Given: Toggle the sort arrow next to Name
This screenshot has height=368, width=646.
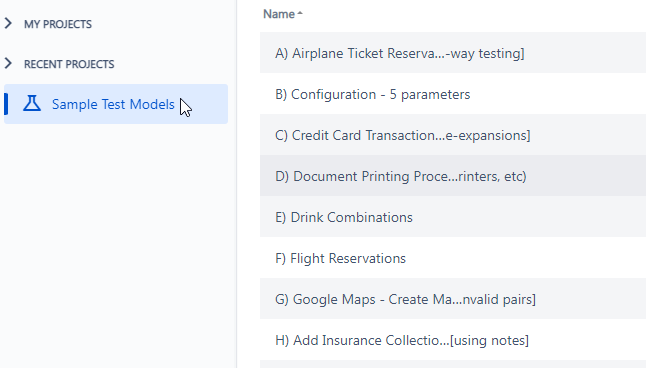Looking at the screenshot, I should (300, 13).
